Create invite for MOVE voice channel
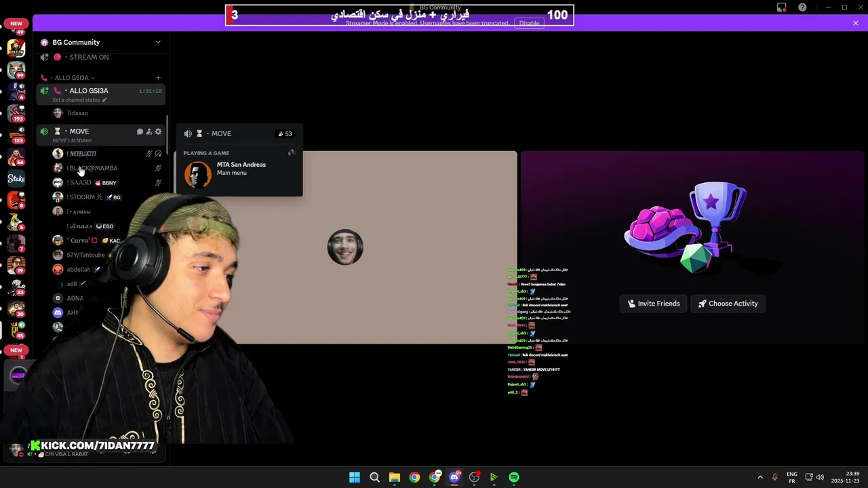Image resolution: width=868 pixels, height=488 pixels. [149, 131]
